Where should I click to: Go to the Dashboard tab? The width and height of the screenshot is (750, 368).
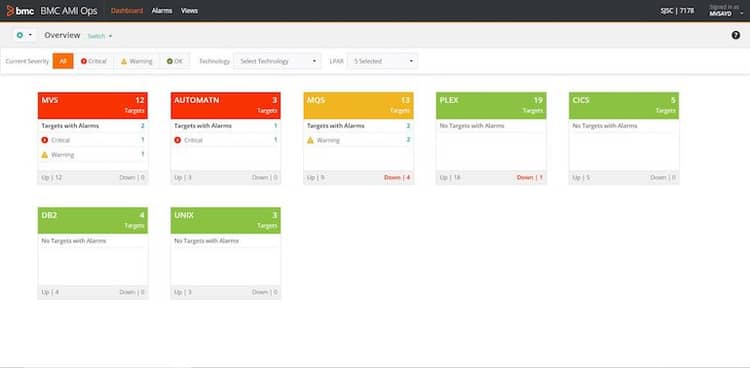[x=127, y=11]
